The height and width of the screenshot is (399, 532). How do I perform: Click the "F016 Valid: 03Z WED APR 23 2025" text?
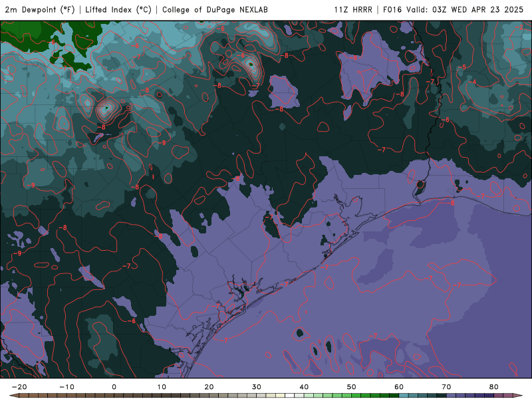(454, 9)
